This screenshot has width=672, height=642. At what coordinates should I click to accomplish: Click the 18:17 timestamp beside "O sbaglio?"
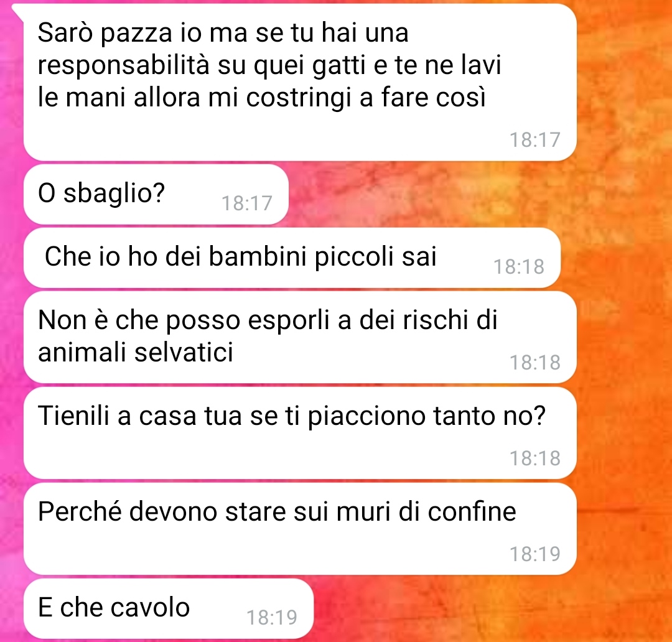click(x=246, y=203)
